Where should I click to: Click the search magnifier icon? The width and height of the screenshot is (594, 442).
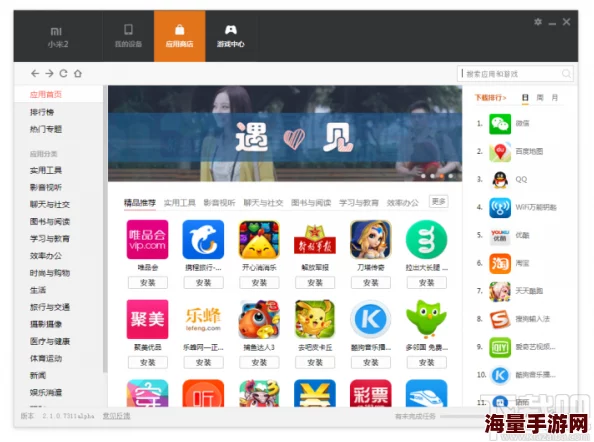pyautogui.click(x=566, y=73)
